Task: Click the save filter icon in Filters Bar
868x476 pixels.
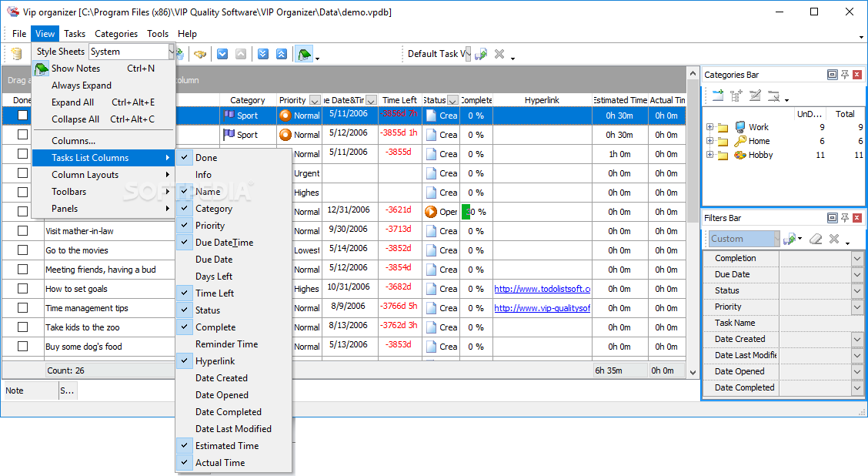Action: click(x=790, y=239)
